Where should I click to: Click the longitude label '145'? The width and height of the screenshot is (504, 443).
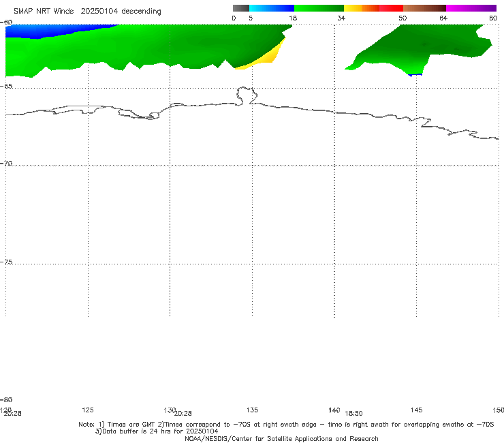click(417, 410)
